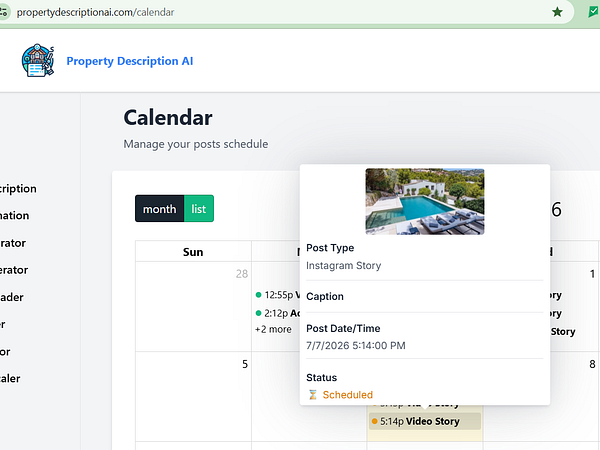Click the address bar URL field
This screenshot has height=450, width=600.
[268, 12]
